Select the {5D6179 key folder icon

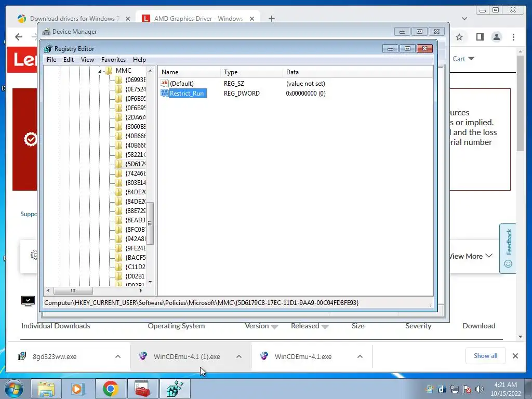tap(119, 164)
